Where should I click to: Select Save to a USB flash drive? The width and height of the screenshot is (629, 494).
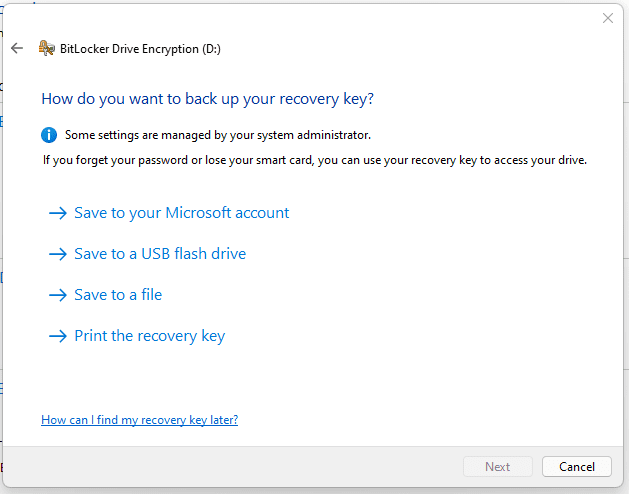tap(160, 254)
